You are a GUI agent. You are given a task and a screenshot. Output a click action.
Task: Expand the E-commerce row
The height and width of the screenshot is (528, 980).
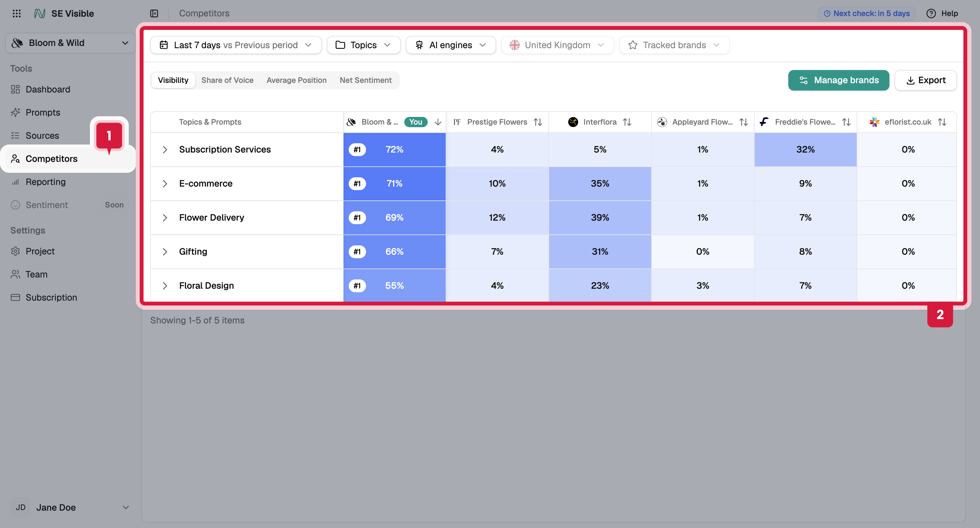(x=165, y=184)
